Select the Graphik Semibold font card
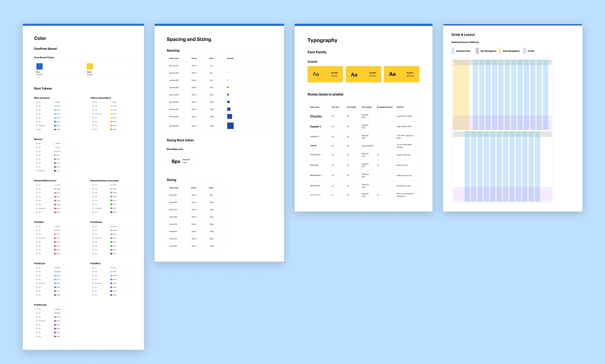This screenshot has height=364, width=605. (401, 74)
